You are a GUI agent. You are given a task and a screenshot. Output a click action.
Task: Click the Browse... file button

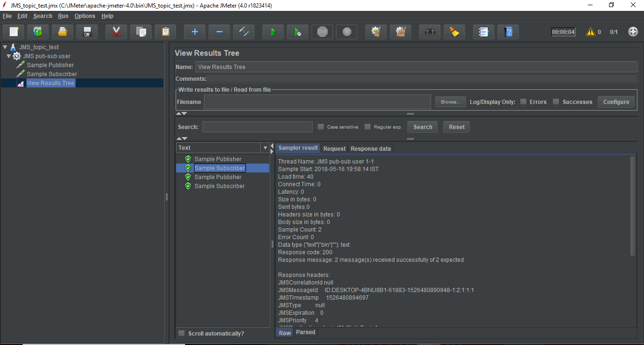[450, 102]
